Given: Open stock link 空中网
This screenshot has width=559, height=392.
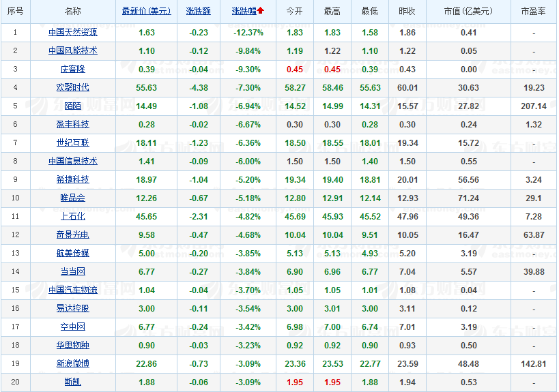Looking at the screenshot, I should (73, 327).
